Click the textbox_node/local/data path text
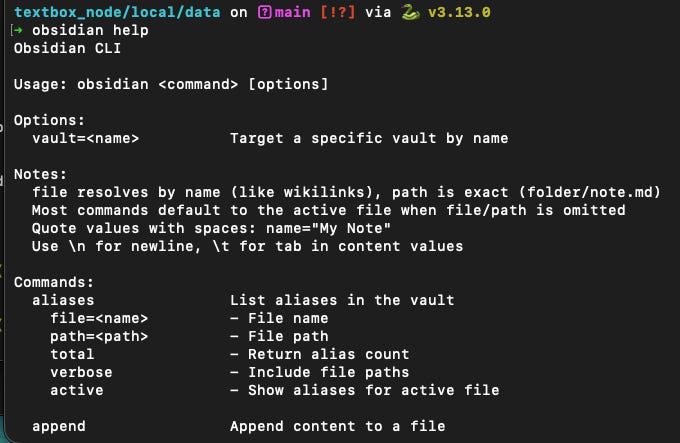680x443 pixels. [x=117, y=12]
